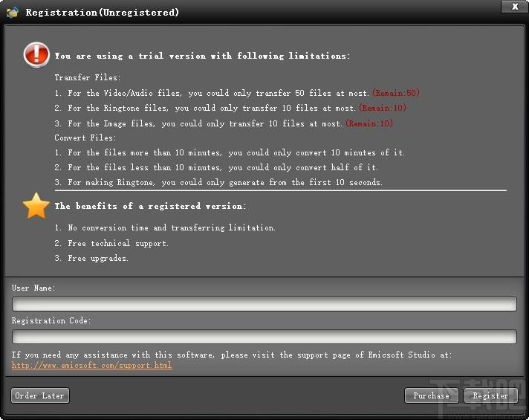Screen dimensions: 529x420
Task: Select the trial version limitations heading
Action: coord(202,56)
